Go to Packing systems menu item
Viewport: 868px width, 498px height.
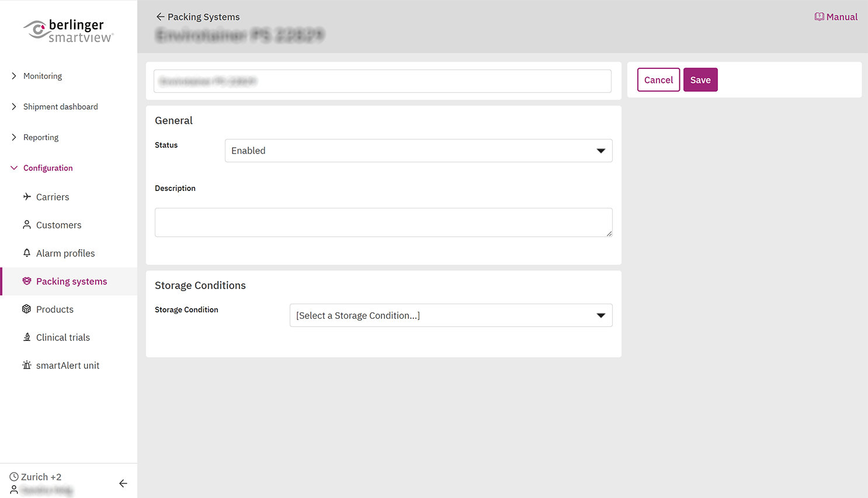(69, 281)
